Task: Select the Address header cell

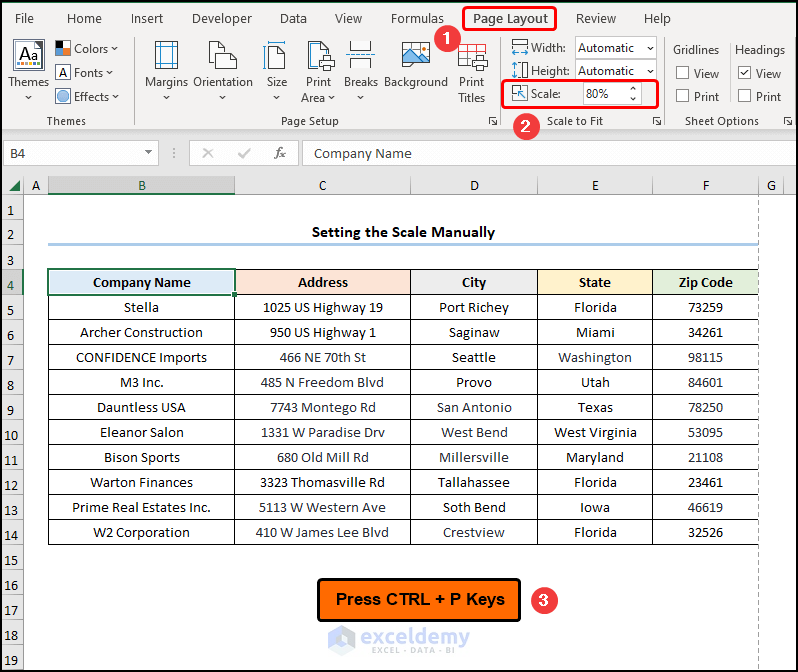Action: pos(323,282)
